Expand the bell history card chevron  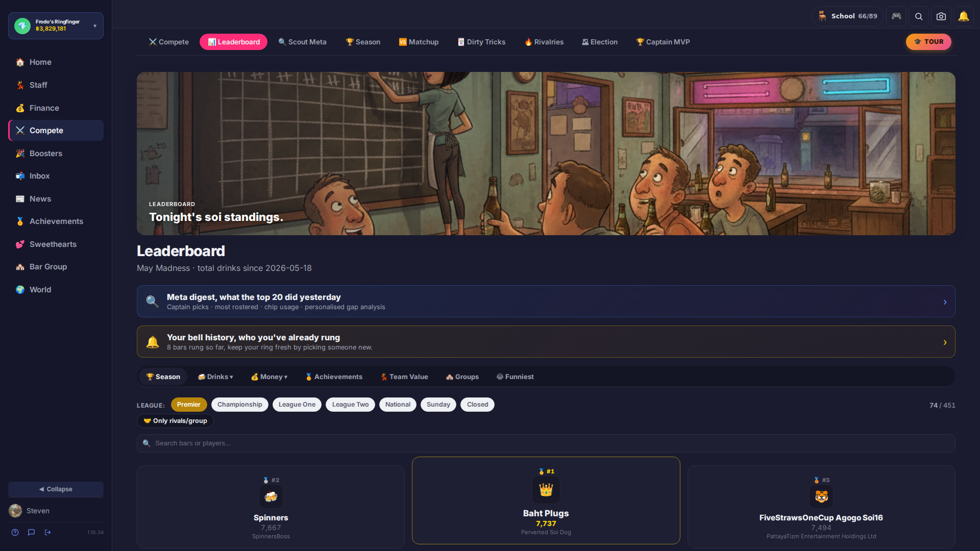tap(945, 342)
